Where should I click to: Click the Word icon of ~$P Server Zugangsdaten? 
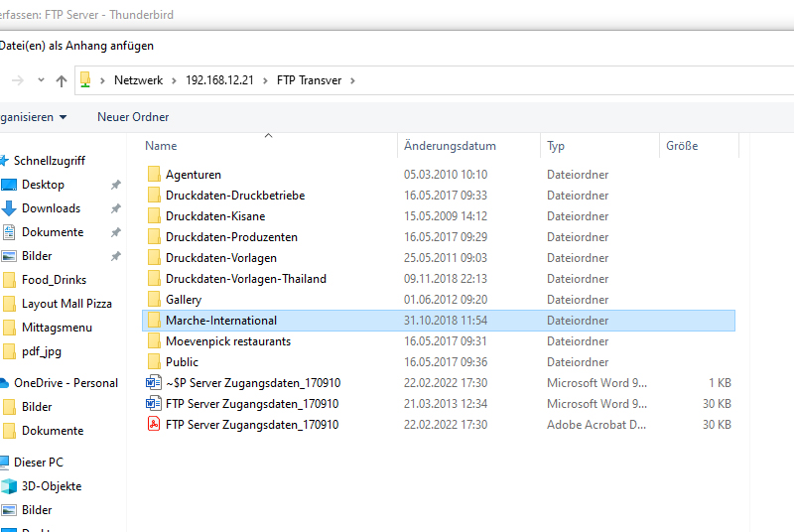coord(153,383)
